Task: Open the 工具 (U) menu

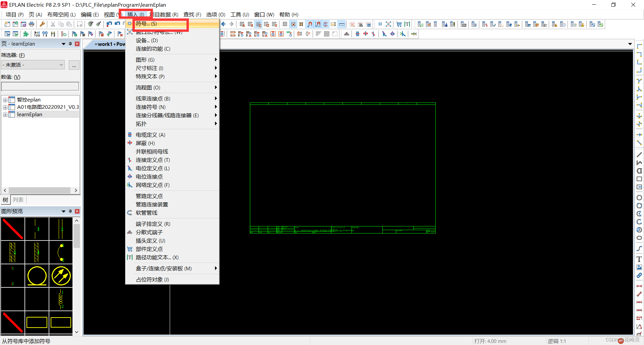Action: pos(239,14)
